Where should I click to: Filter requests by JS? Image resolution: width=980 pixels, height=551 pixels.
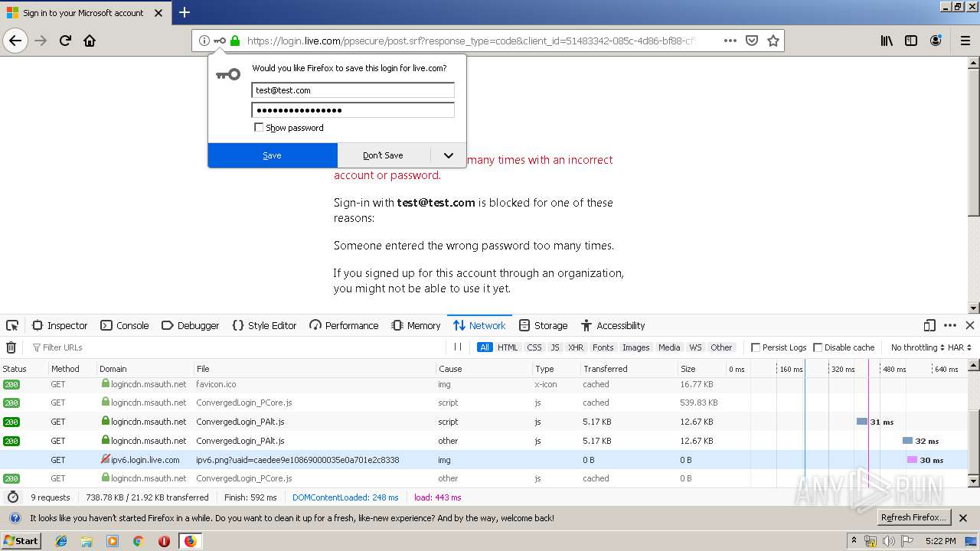click(x=555, y=347)
